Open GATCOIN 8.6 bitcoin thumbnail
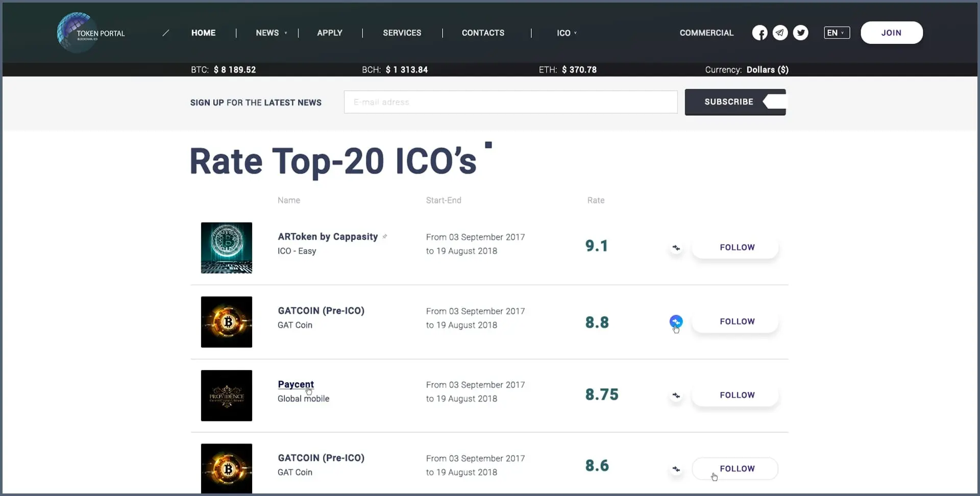This screenshot has height=496, width=980. tap(227, 468)
